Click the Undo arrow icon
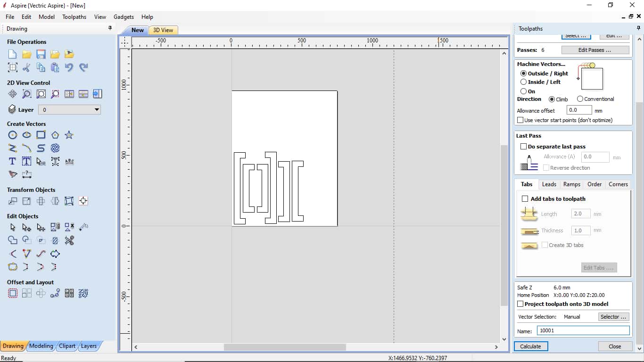The image size is (644, 362). 69,67
